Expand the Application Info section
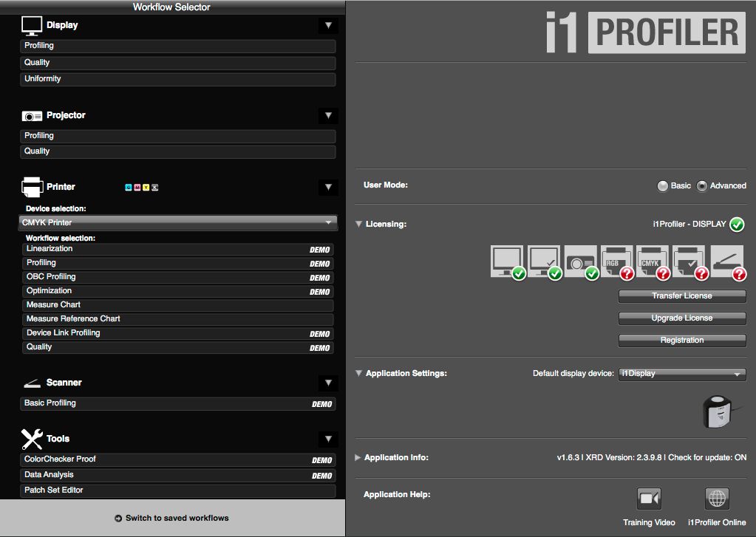 [358, 457]
